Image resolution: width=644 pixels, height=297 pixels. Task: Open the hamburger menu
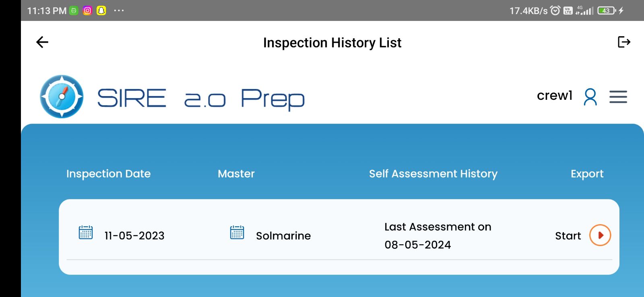618,97
